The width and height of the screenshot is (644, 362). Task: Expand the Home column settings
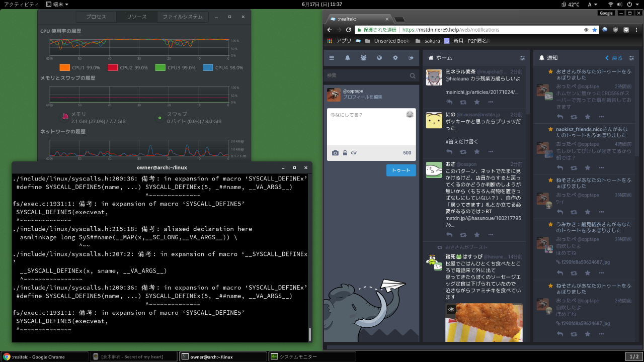tap(522, 58)
